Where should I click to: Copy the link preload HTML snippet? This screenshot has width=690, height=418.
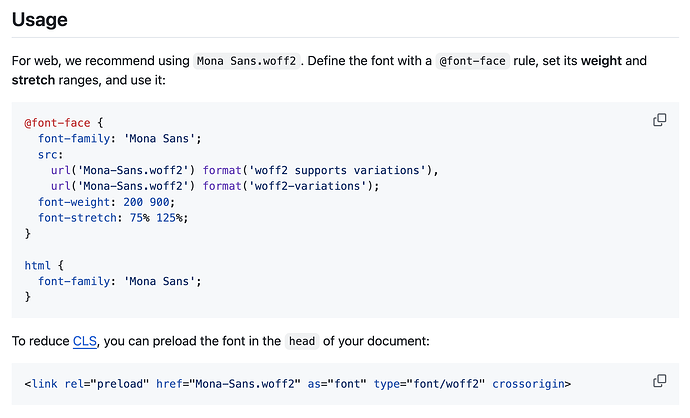[x=659, y=381]
